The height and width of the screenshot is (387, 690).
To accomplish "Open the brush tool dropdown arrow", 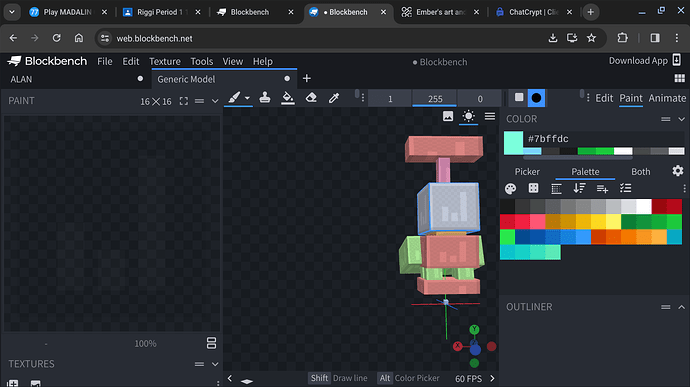I will click(x=247, y=98).
